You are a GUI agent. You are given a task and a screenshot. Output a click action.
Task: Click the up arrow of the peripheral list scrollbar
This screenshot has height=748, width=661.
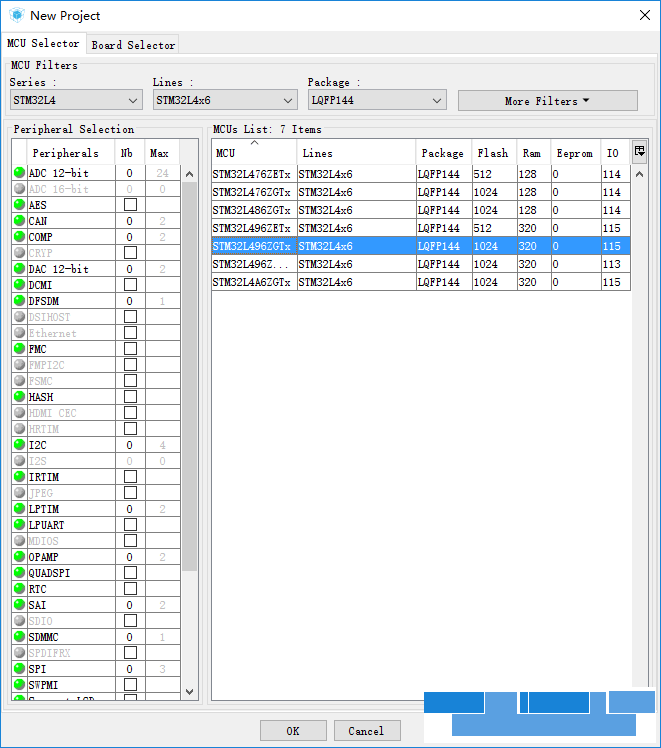[x=189, y=174]
